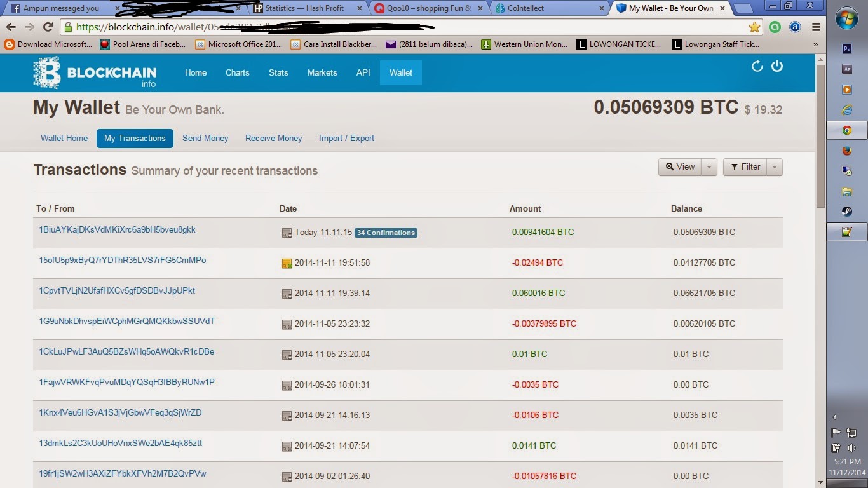Open address 1CkLuJPwLF3AuQ5BZsWHq5oAWQkvR1cDBe

pos(126,352)
